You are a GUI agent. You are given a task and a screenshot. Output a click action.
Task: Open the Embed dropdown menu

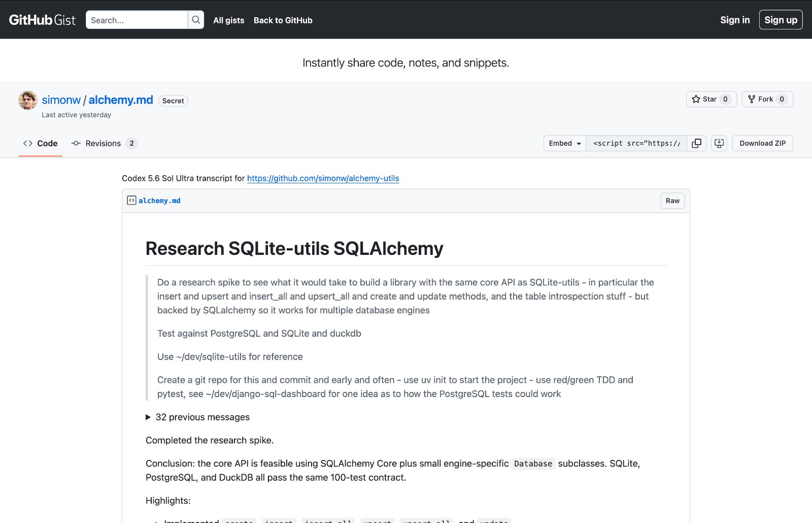coord(565,143)
